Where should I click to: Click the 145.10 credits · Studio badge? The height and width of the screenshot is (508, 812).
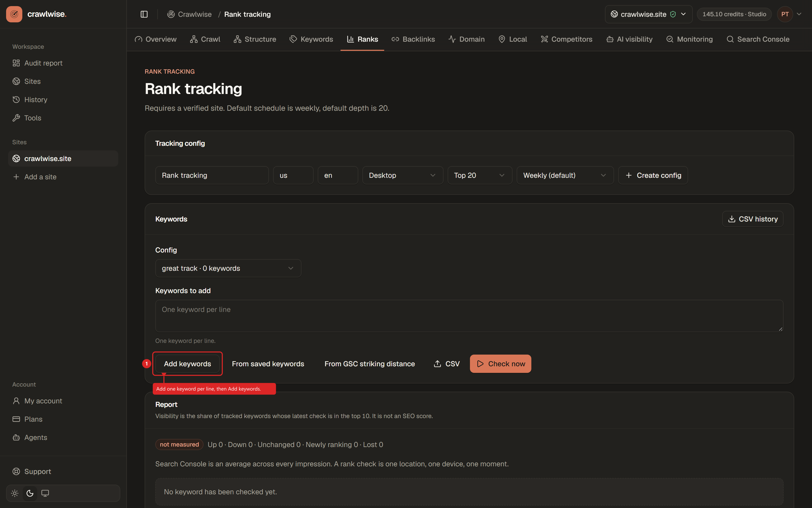734,14
